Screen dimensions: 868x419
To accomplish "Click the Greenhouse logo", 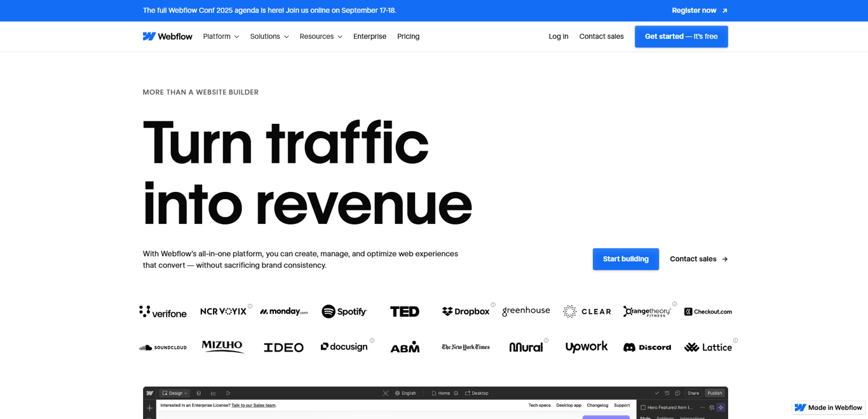I will 526,311.
